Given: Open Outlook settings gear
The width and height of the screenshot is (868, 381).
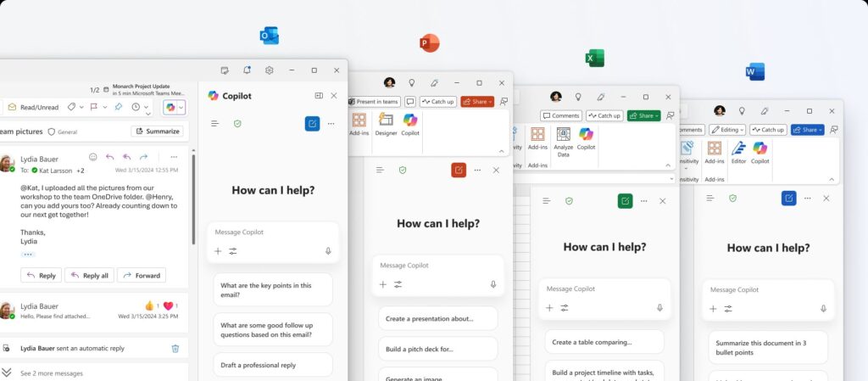Looking at the screenshot, I should click(269, 70).
